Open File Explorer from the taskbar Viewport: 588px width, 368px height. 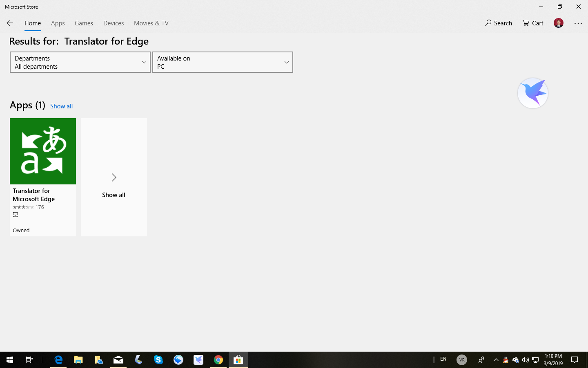pos(78,360)
